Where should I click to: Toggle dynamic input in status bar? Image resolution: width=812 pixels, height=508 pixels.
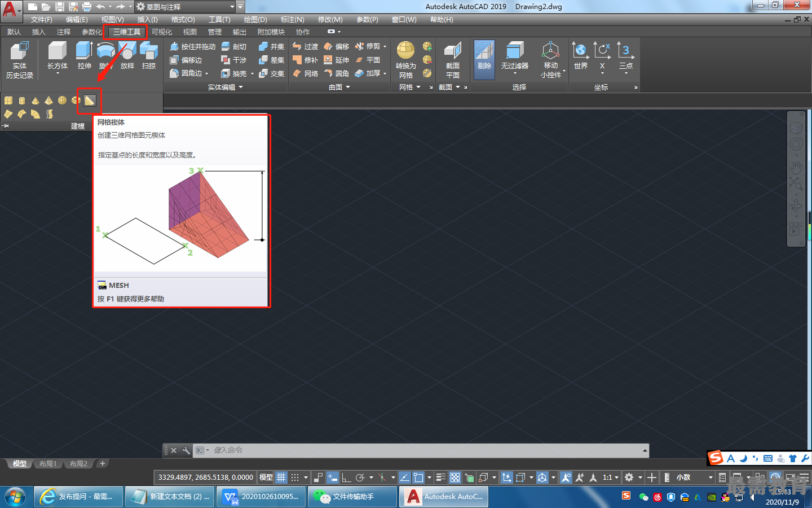[333, 478]
